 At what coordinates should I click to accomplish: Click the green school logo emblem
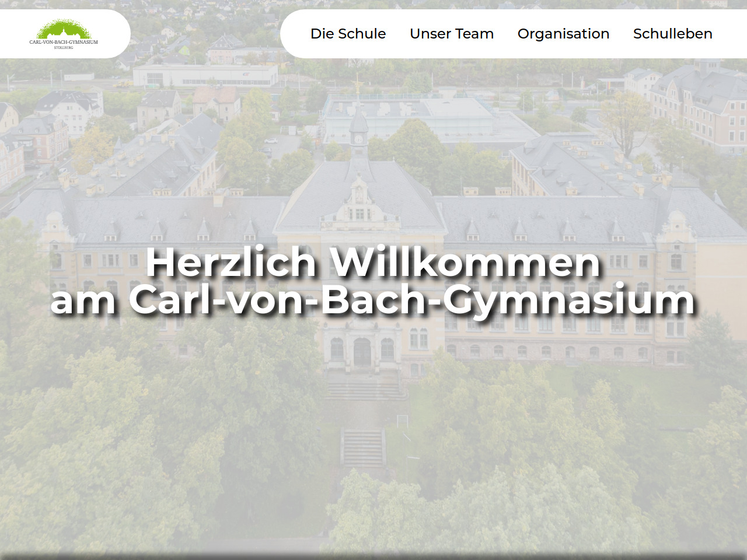pos(64,29)
